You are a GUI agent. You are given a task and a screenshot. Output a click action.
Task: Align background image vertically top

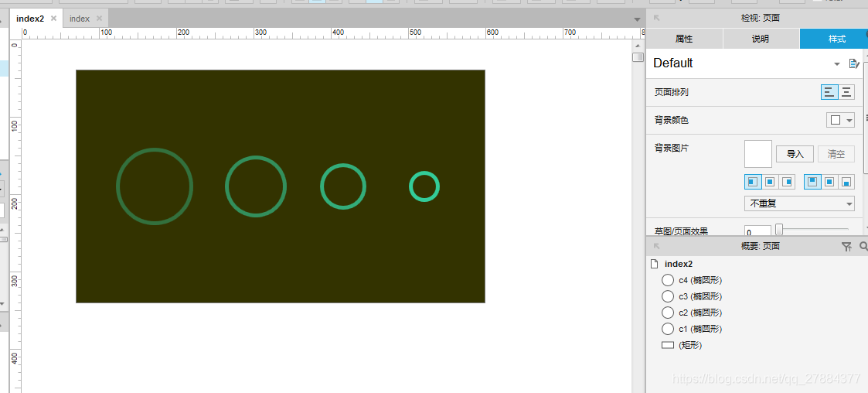point(812,181)
